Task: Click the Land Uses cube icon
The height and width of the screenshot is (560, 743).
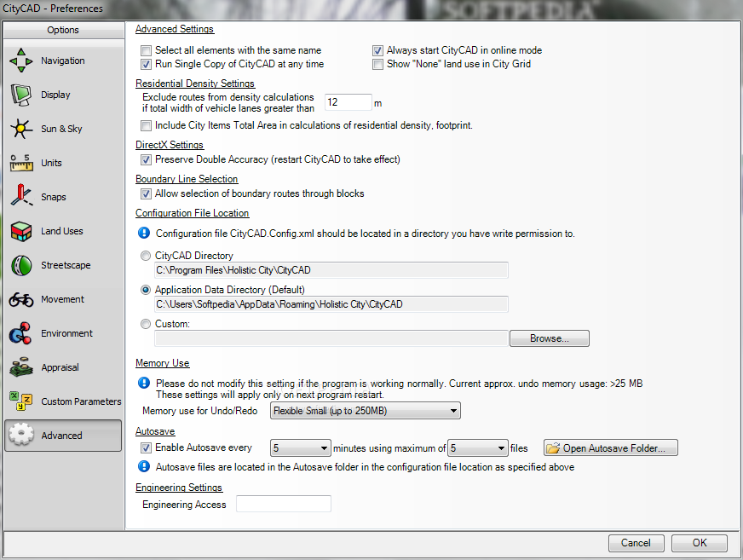Action: [x=20, y=231]
